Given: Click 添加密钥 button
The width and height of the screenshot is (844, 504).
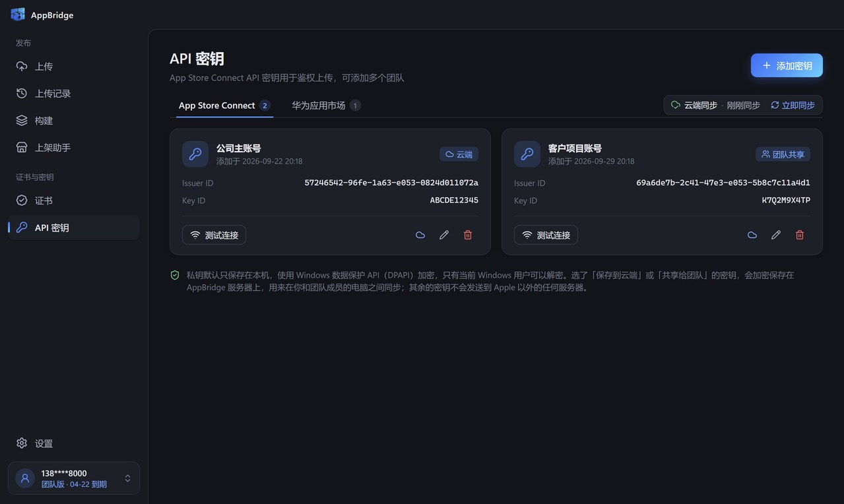Looking at the screenshot, I should click(x=787, y=65).
